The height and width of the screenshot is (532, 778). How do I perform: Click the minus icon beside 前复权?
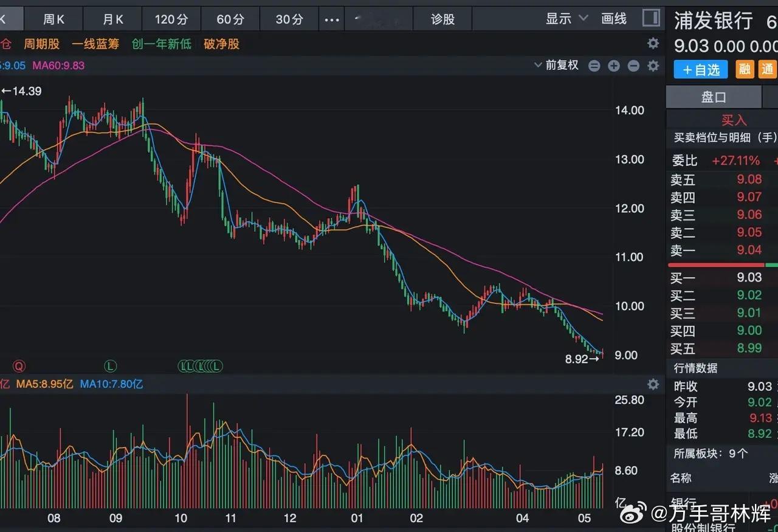click(594, 66)
